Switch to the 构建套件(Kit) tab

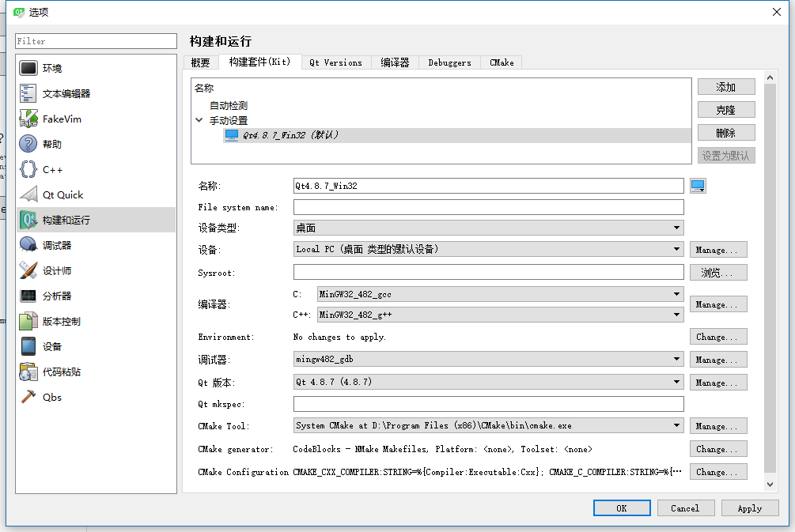260,62
